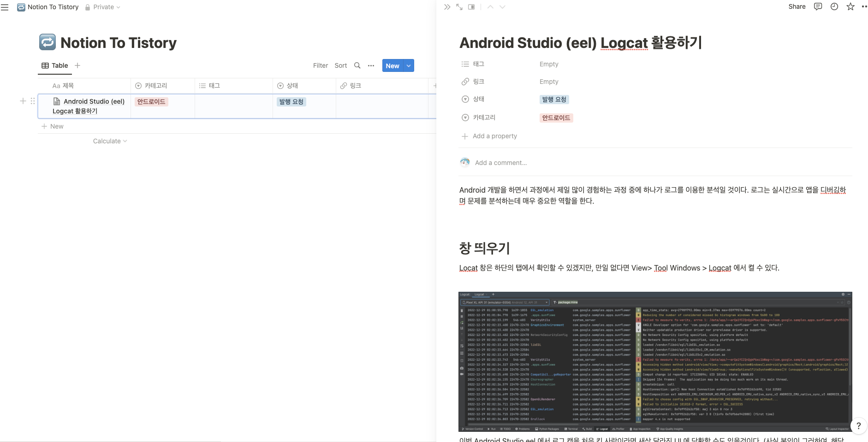Click the 태그 property label in panel
This screenshot has width=868, height=442.
[479, 64]
